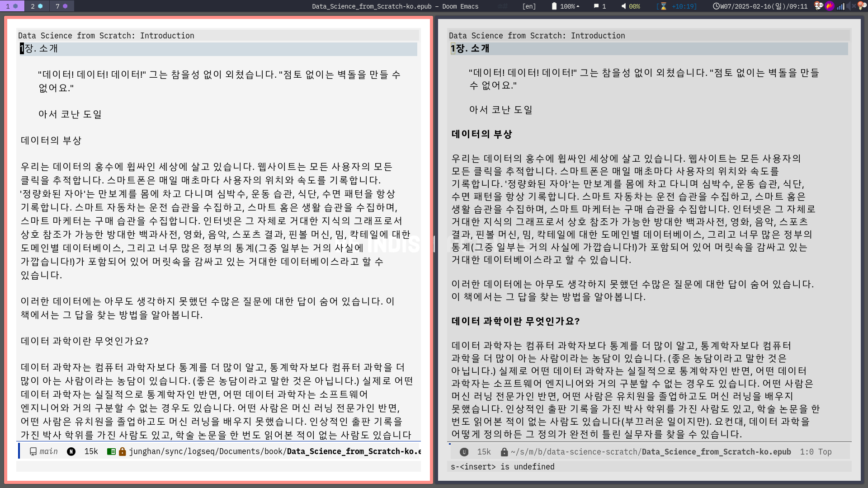Click the lock icon in right pane modeline

click(504, 452)
